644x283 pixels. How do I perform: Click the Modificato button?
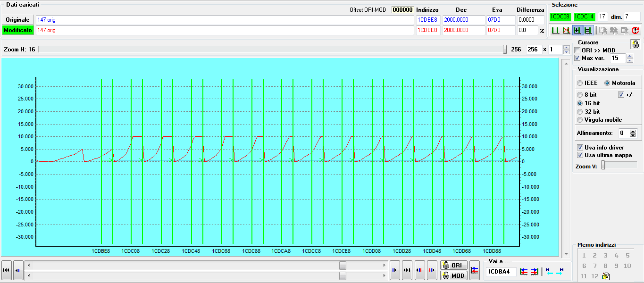point(18,30)
